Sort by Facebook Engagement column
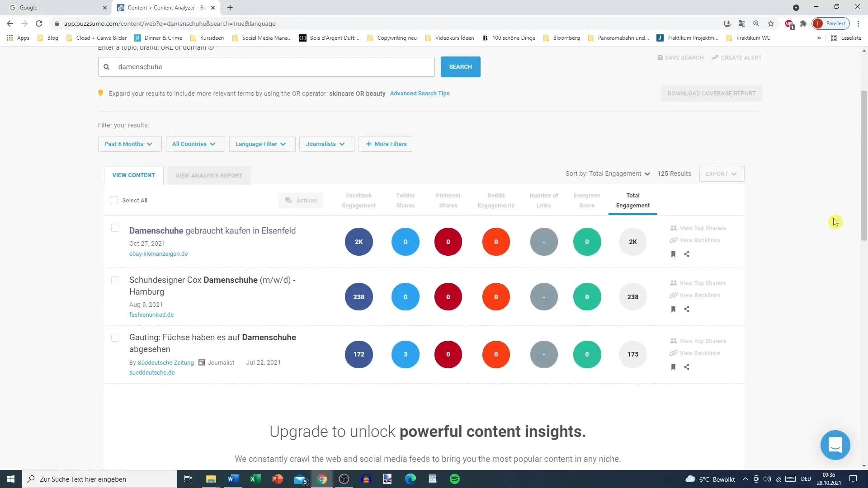 [x=359, y=201]
